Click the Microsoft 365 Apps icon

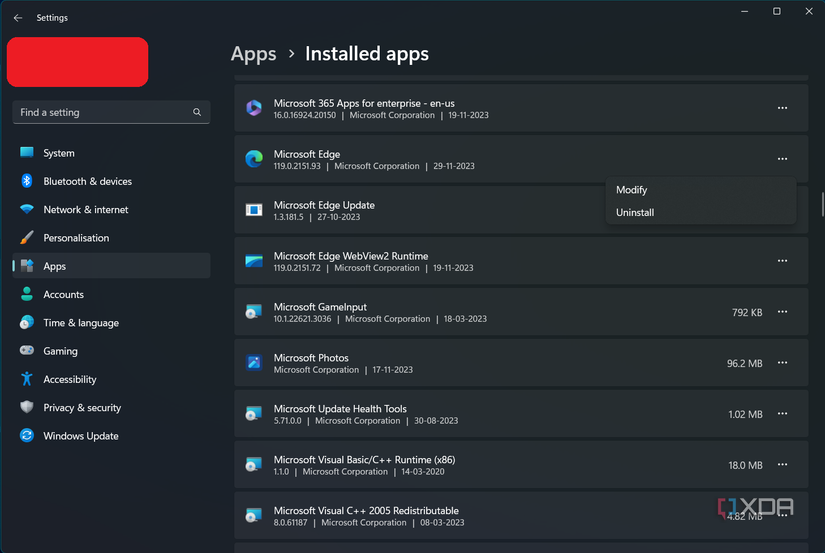[254, 108]
